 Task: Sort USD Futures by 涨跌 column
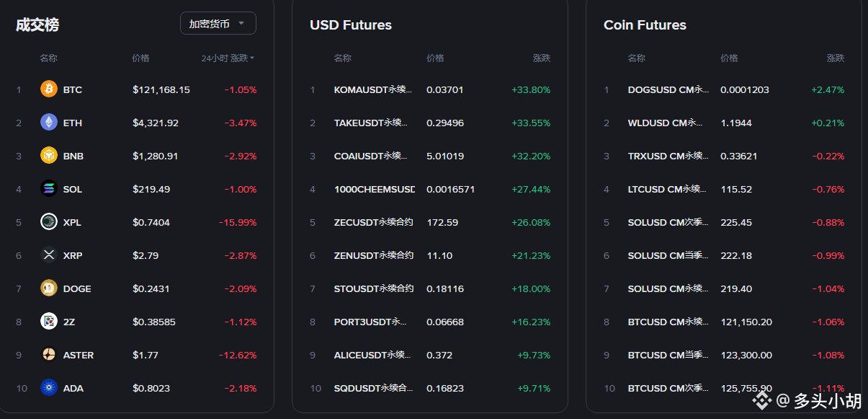coord(541,58)
